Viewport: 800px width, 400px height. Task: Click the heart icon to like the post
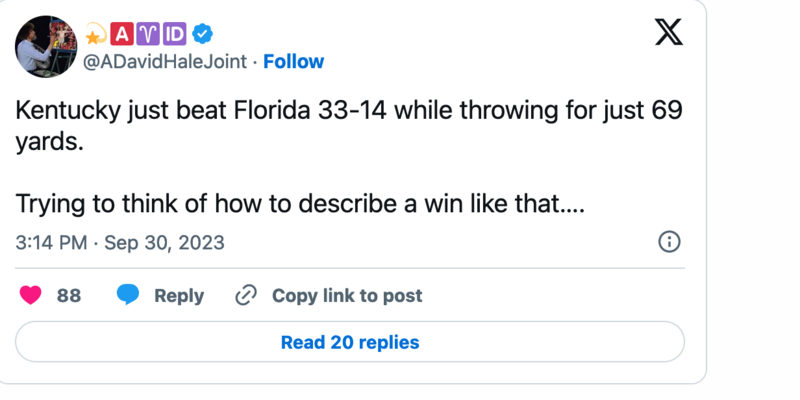pos(31,296)
